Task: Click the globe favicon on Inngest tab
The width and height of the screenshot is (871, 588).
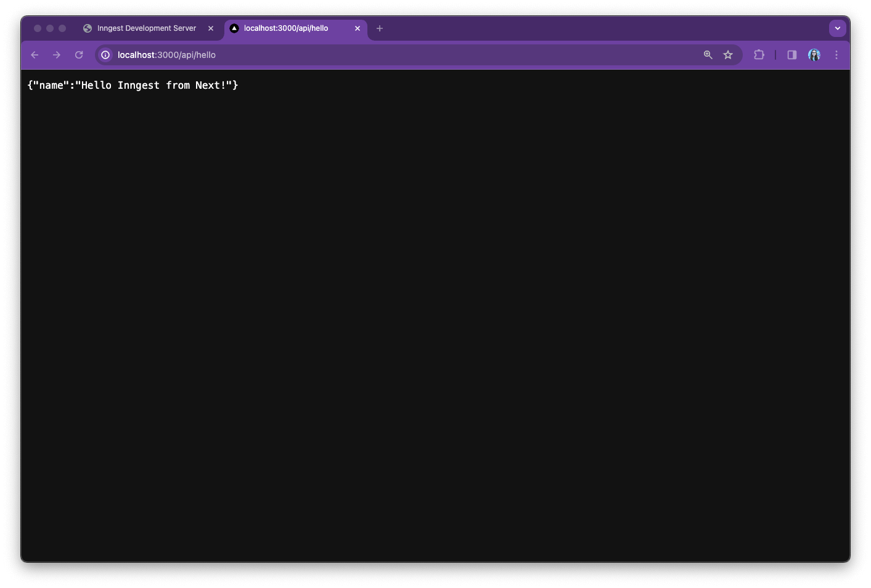Action: click(88, 28)
